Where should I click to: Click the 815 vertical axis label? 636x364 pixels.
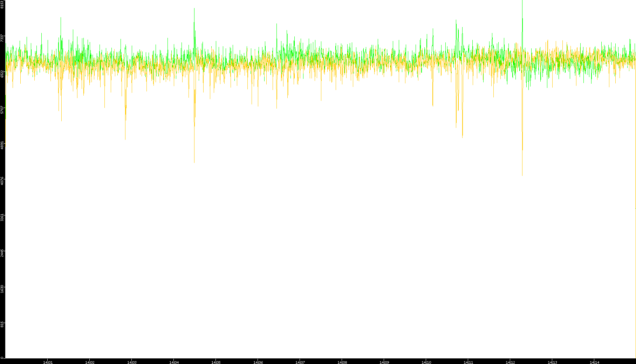point(2,324)
